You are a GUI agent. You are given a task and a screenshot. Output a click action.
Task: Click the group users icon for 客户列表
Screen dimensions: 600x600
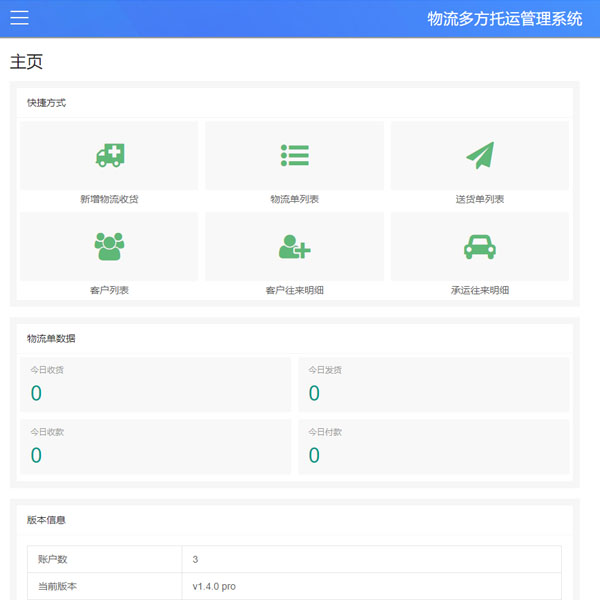tap(109, 246)
